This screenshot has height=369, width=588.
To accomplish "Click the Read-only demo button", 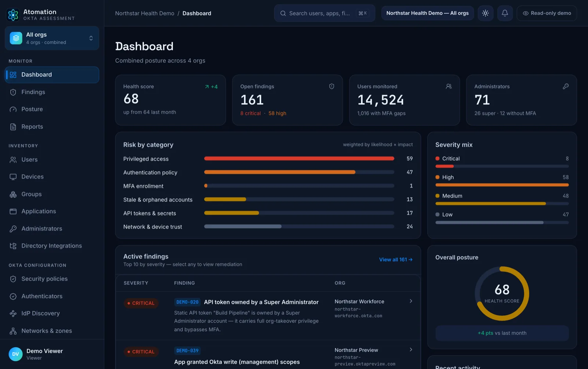I will [x=547, y=13].
